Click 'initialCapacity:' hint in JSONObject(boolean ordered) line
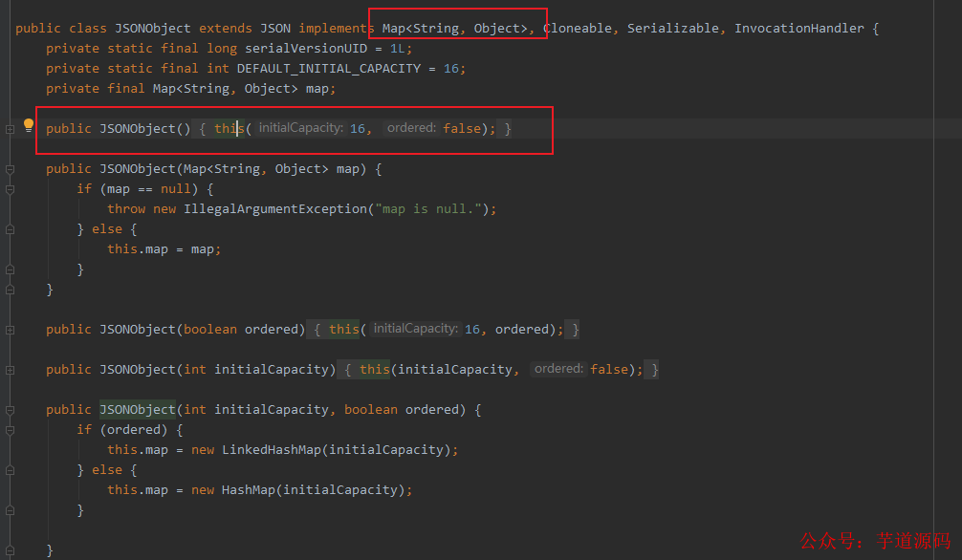Screen dimensions: 962x560 point(415,329)
